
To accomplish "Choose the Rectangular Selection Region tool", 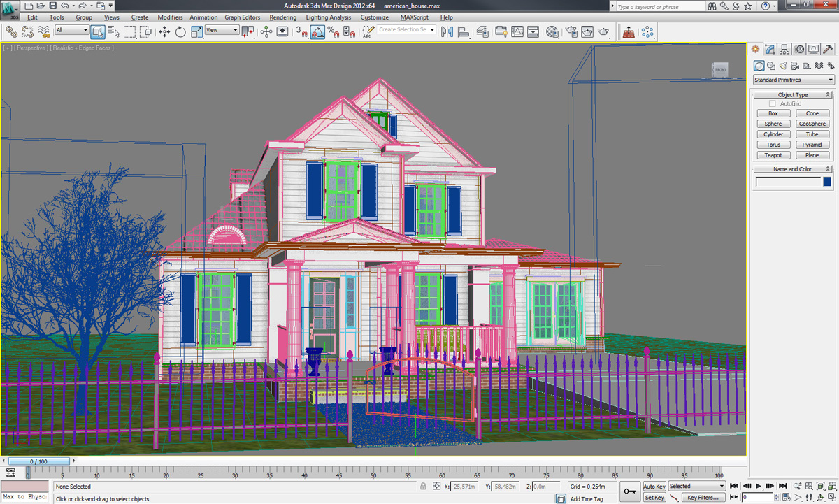I will pos(130,31).
